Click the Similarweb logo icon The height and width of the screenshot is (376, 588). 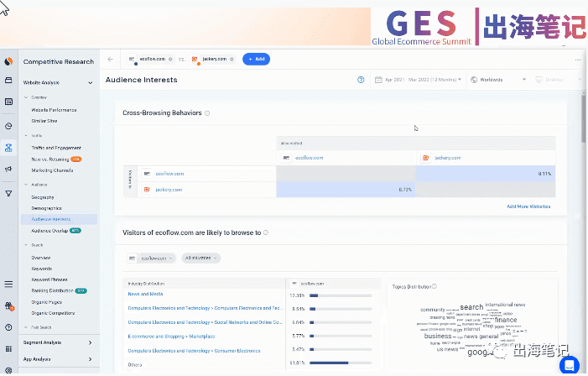pos(8,61)
